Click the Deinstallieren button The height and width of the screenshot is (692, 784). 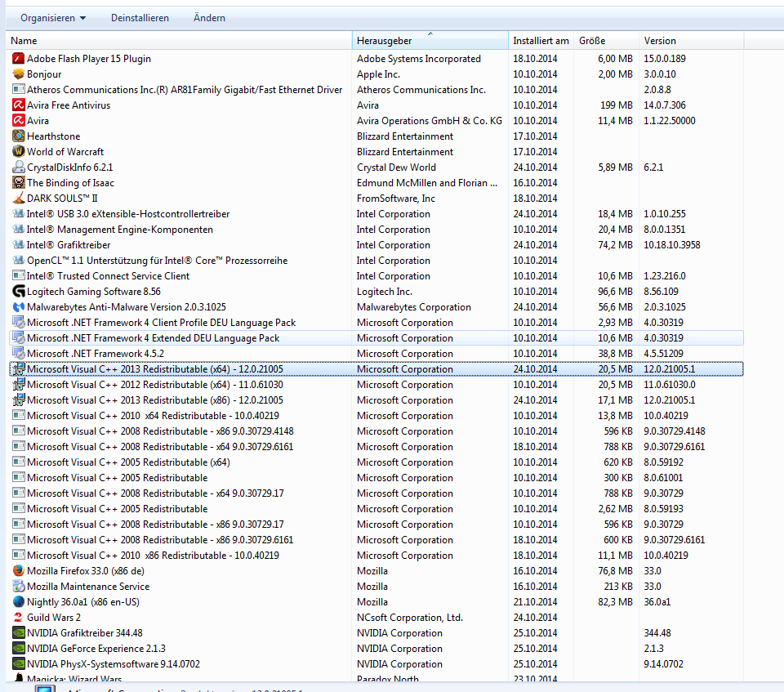(140, 18)
